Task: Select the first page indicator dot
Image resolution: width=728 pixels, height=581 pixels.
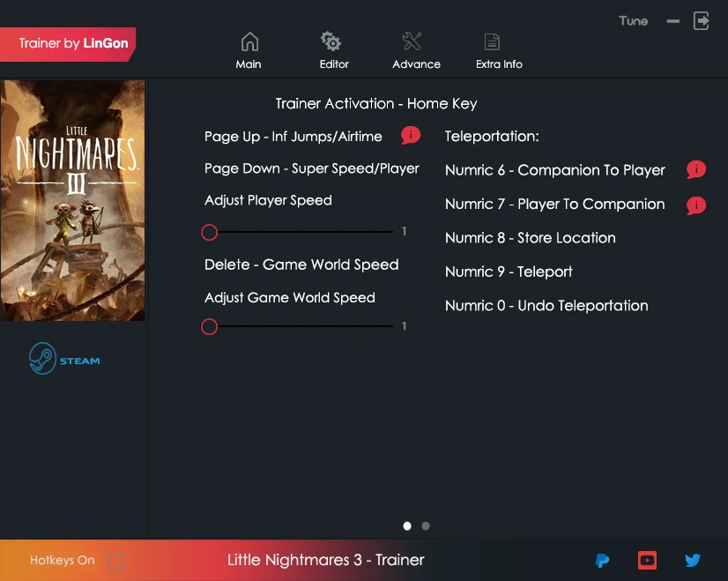Action: click(407, 525)
